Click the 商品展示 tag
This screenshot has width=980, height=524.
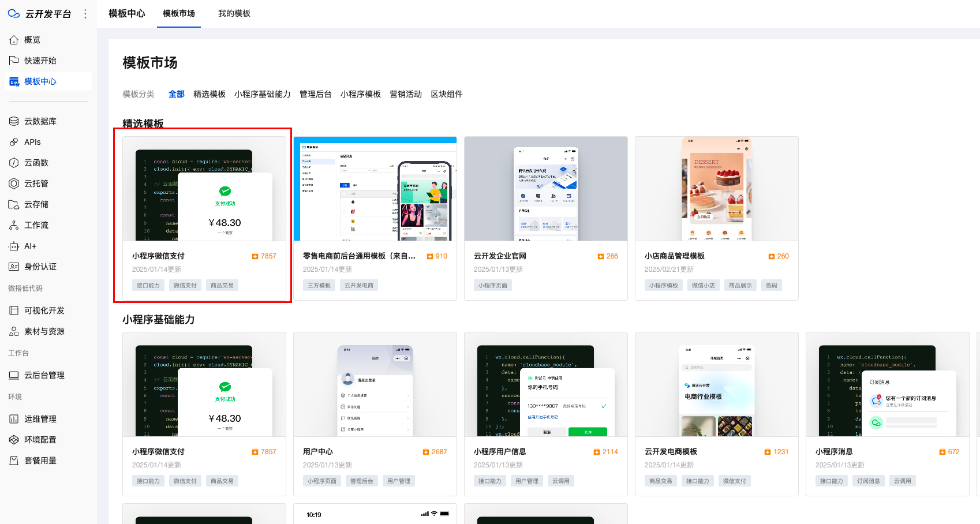(x=740, y=285)
